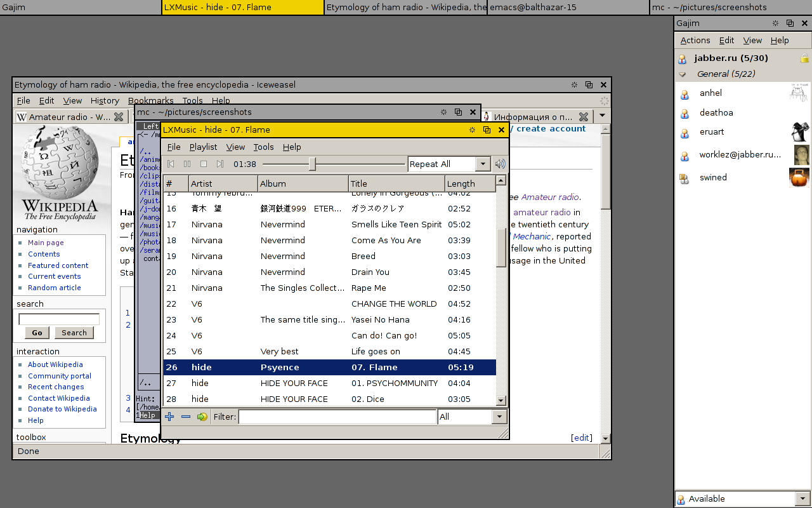Click deathoa's status icon in Gajim
Image resolution: width=812 pixels, height=508 pixels.
click(685, 114)
